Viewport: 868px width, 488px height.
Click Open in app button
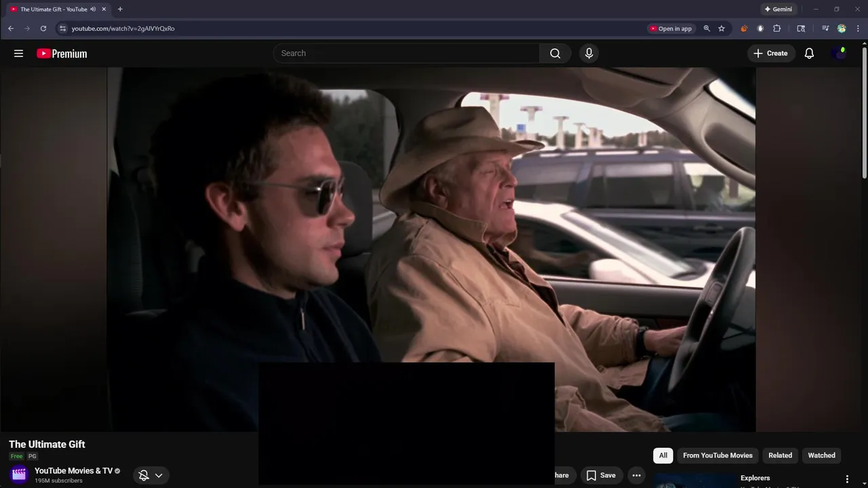671,28
